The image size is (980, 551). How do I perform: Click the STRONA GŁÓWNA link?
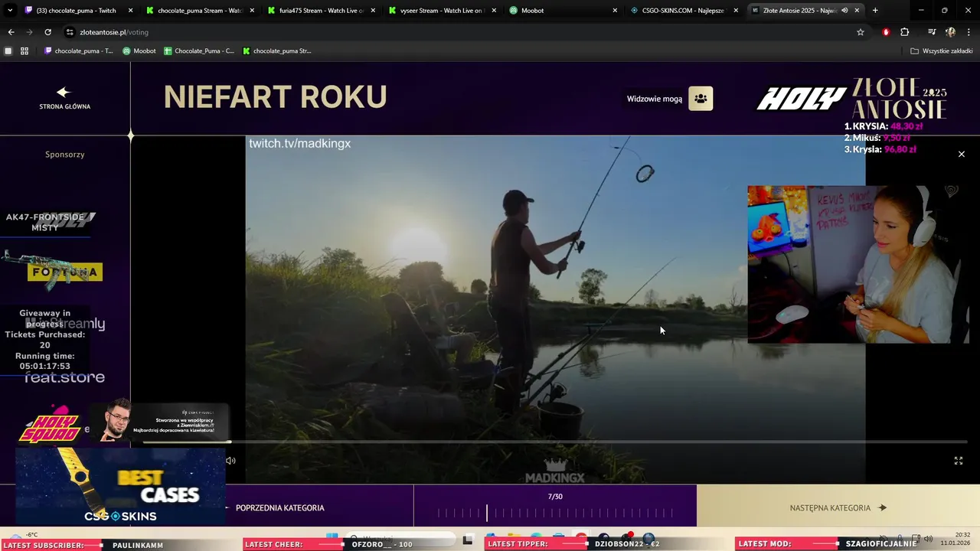pos(65,106)
